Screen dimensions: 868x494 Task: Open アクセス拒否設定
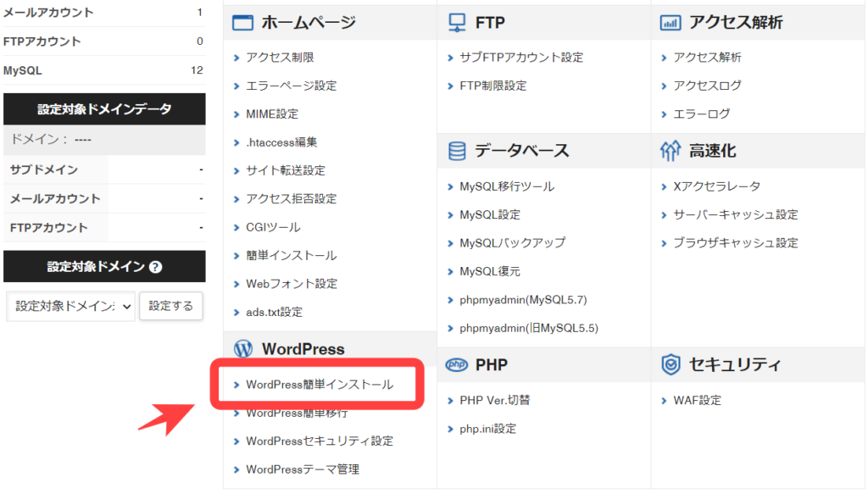(292, 198)
